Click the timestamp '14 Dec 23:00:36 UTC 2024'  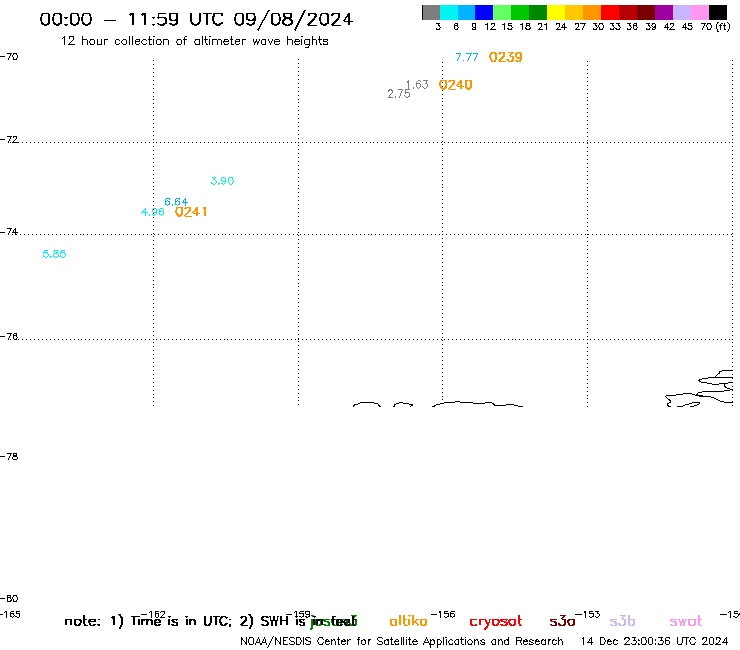pyautogui.click(x=654, y=642)
